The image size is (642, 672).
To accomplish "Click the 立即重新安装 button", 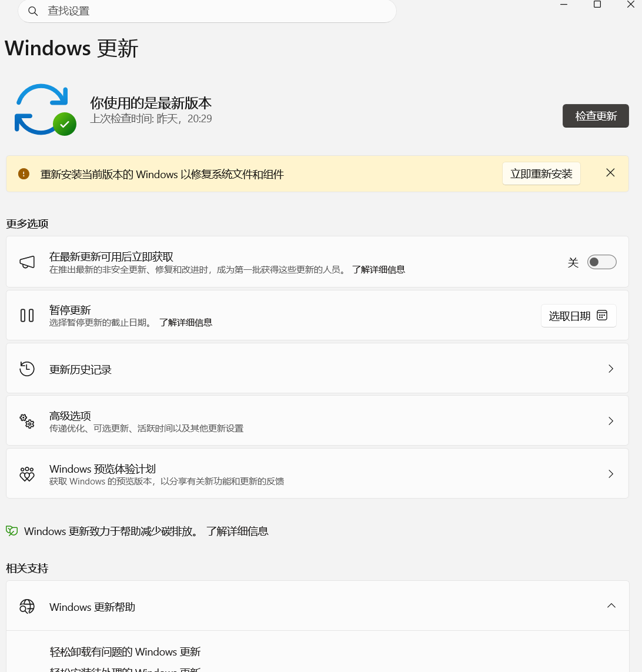I will pos(541,173).
